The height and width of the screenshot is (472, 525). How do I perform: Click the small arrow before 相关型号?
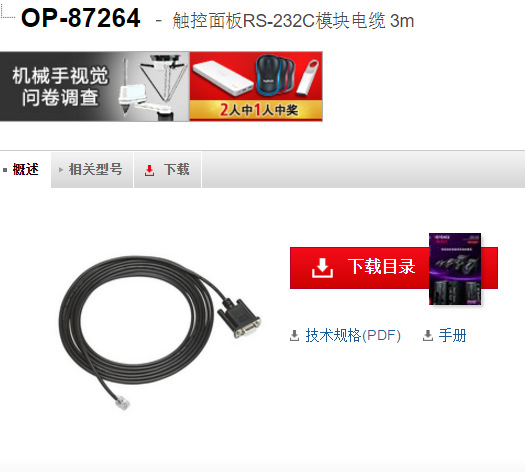61,170
